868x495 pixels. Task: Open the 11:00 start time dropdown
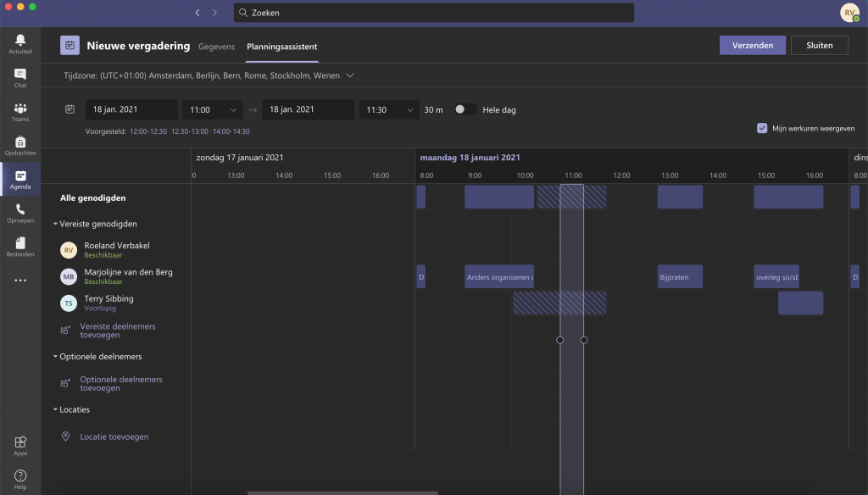pos(212,109)
